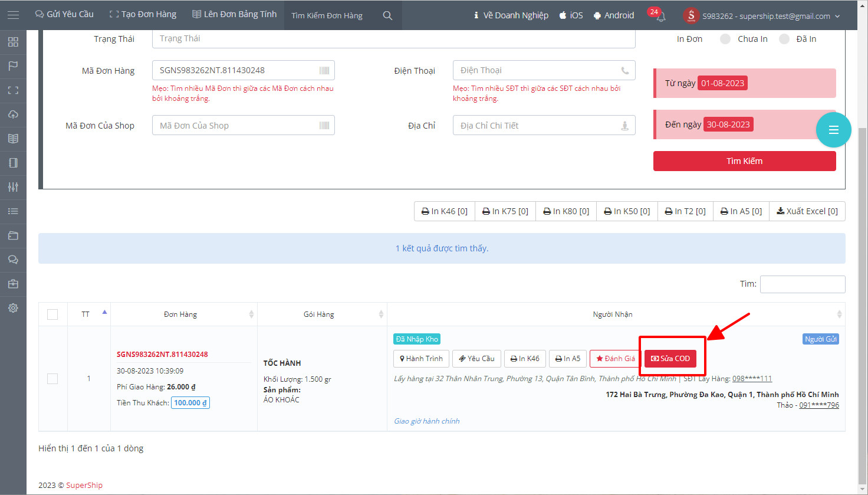Export with Xuất Excel [0] button
Viewport: 868px width, 495px height.
(807, 211)
